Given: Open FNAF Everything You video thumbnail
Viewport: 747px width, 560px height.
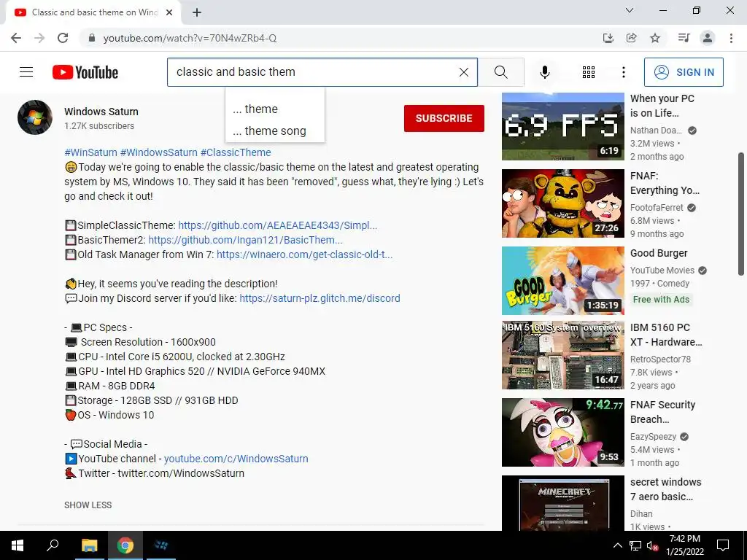Looking at the screenshot, I should pyautogui.click(x=562, y=203).
